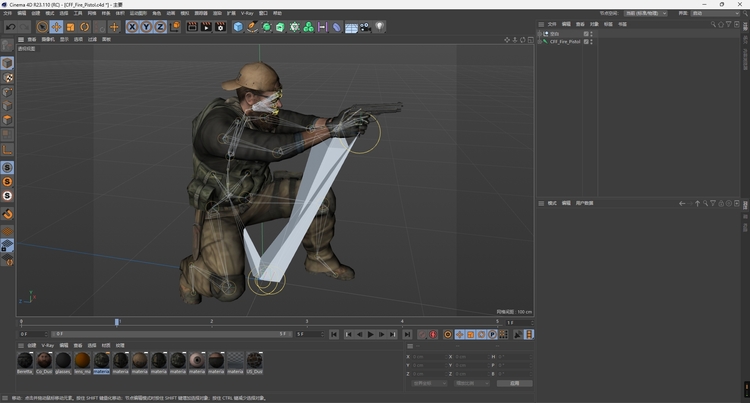750x403 pixels.
Task: Select the Scale tool
Action: [x=70, y=27]
